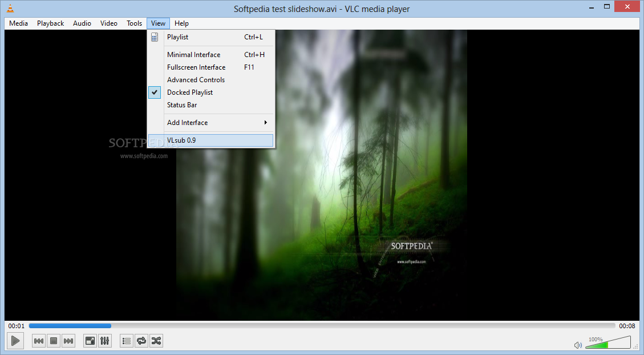The image size is (644, 355).
Task: Maximize the VLC window
Action: (x=606, y=7)
